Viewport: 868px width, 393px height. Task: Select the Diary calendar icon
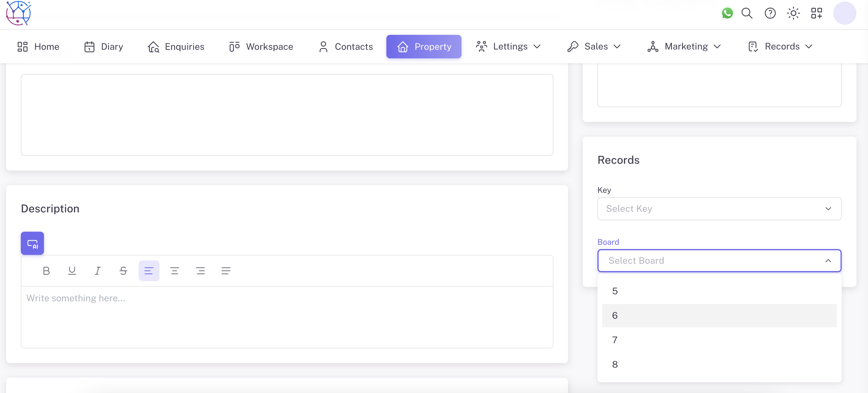click(89, 46)
